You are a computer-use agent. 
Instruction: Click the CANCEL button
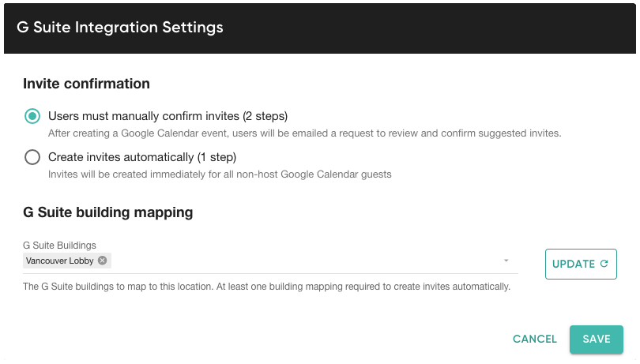tap(535, 339)
